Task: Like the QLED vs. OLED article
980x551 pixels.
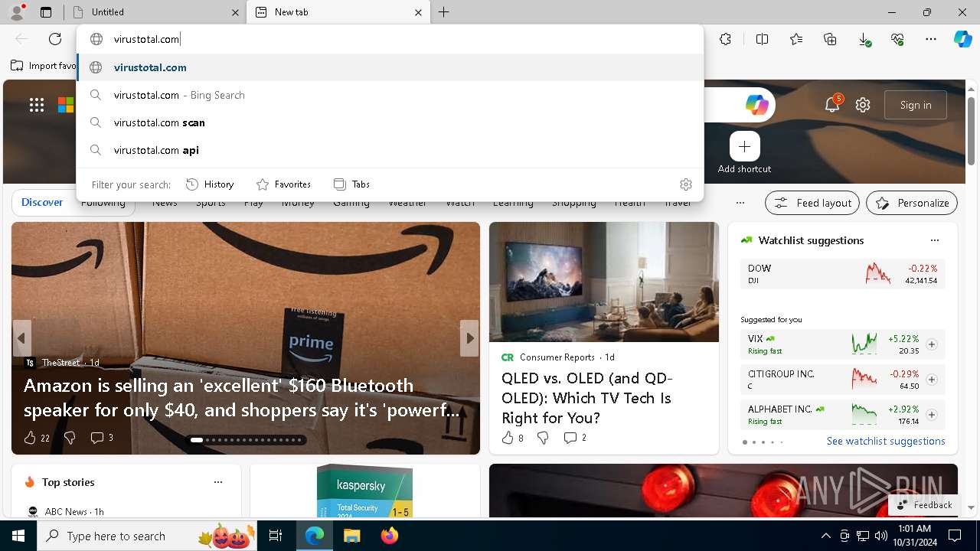Action: tap(512, 438)
